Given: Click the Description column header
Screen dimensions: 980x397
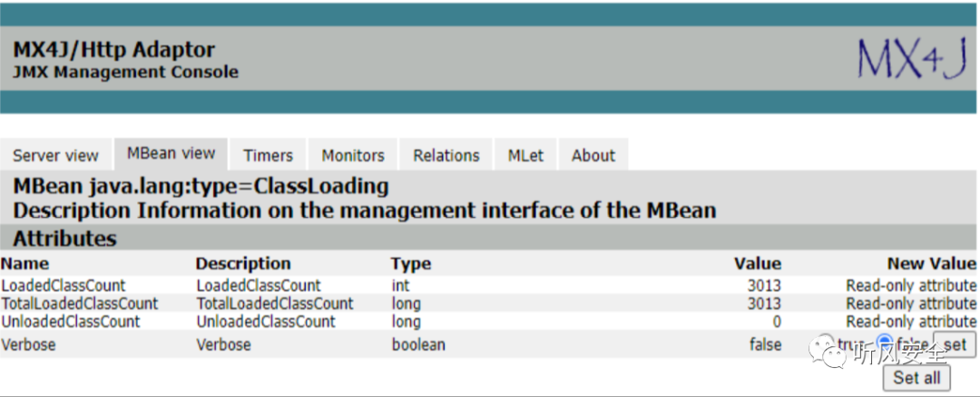Looking at the screenshot, I should point(244,263).
